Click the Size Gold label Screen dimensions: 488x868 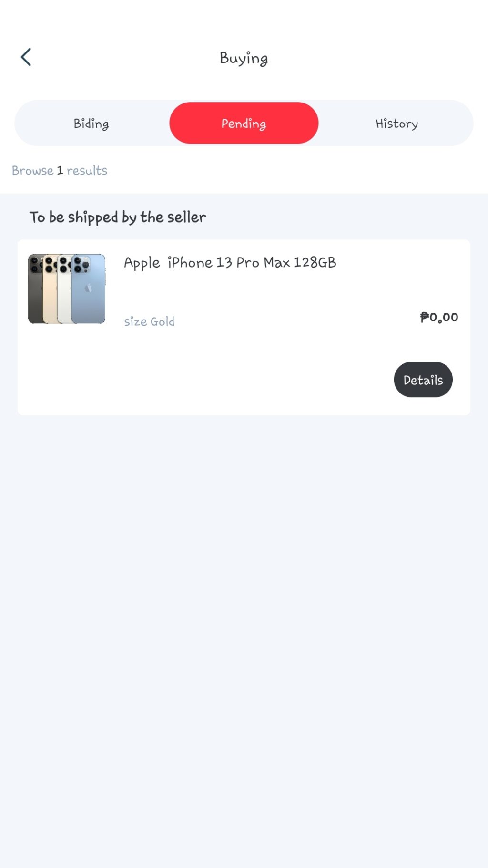(x=149, y=322)
